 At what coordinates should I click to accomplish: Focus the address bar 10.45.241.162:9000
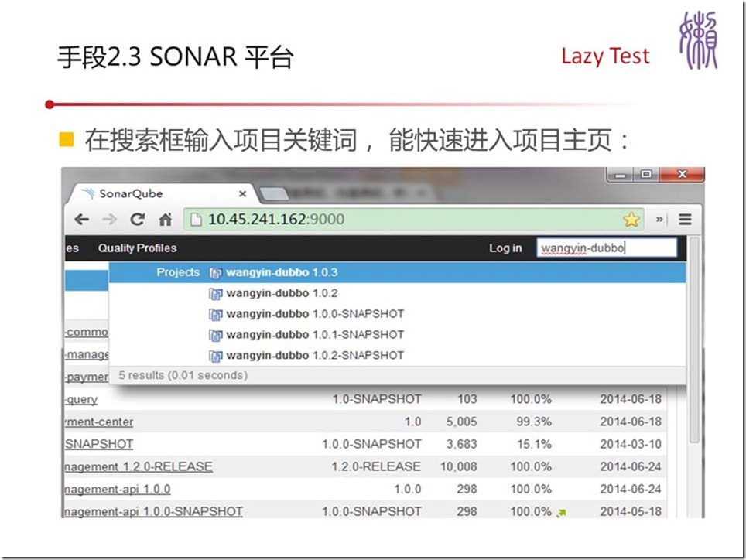click(x=413, y=219)
